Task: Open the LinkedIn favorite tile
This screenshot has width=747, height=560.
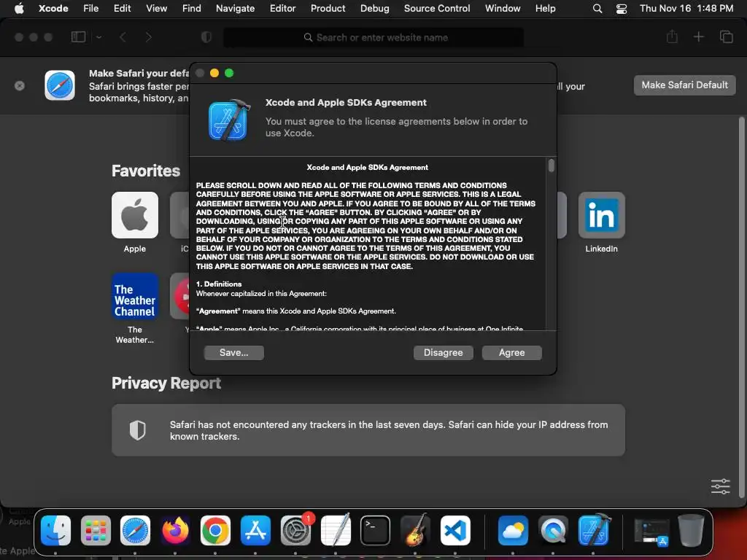Action: (602, 215)
